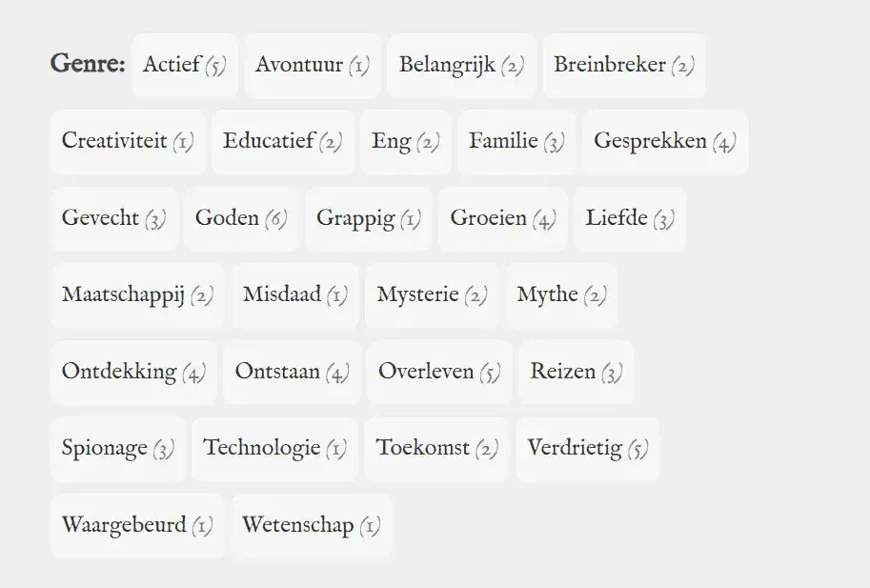Open the Avontuur genre filter
The height and width of the screenshot is (588, 870).
[312, 66]
